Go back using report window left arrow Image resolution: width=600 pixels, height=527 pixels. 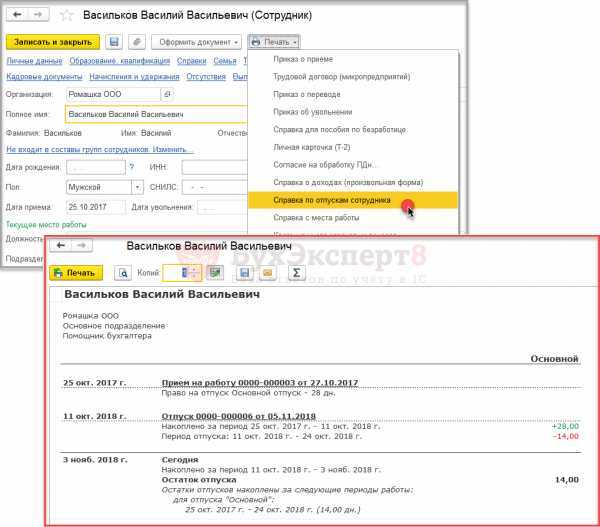[x=61, y=245]
